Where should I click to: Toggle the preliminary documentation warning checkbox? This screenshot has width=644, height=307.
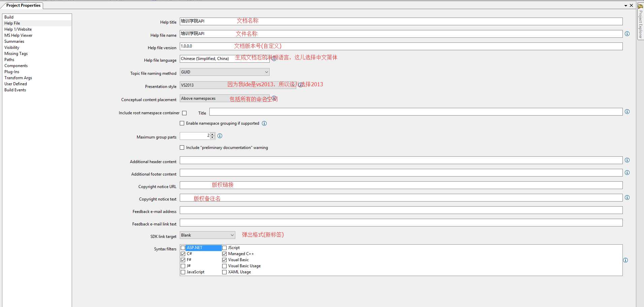click(x=182, y=148)
